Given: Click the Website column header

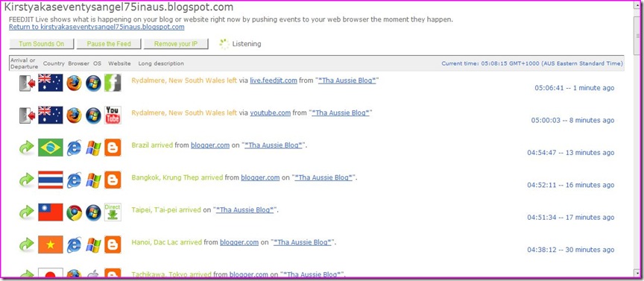Looking at the screenshot, I should [x=119, y=63].
